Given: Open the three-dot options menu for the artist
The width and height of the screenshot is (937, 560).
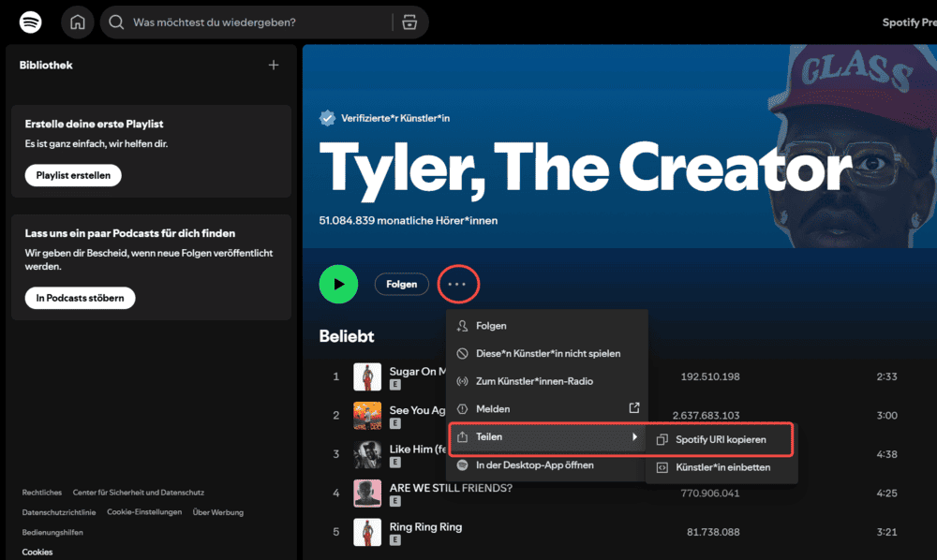Looking at the screenshot, I should coord(458,284).
